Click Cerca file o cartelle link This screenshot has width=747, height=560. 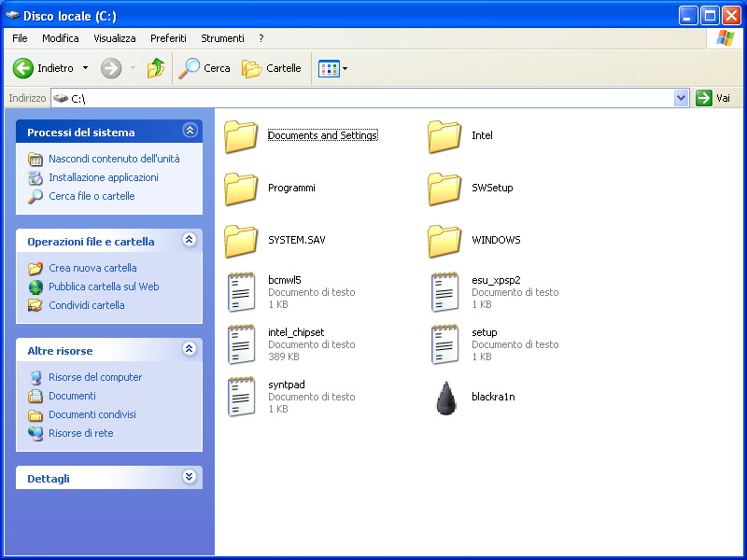92,196
